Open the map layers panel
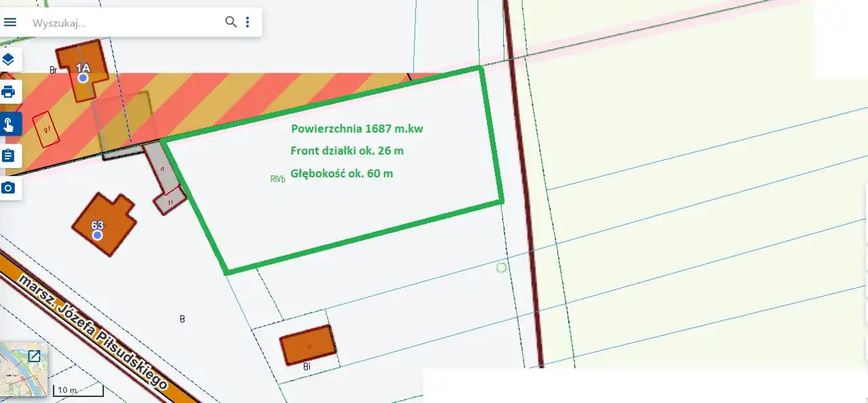Screen dimensions: 868x403 8,60
